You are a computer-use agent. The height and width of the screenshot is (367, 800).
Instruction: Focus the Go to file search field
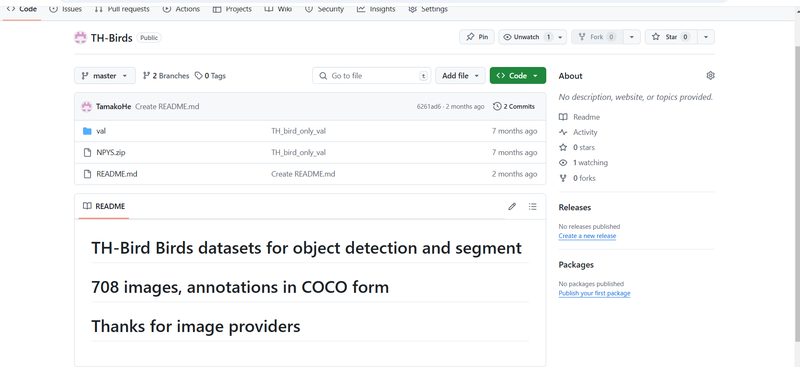click(x=371, y=76)
